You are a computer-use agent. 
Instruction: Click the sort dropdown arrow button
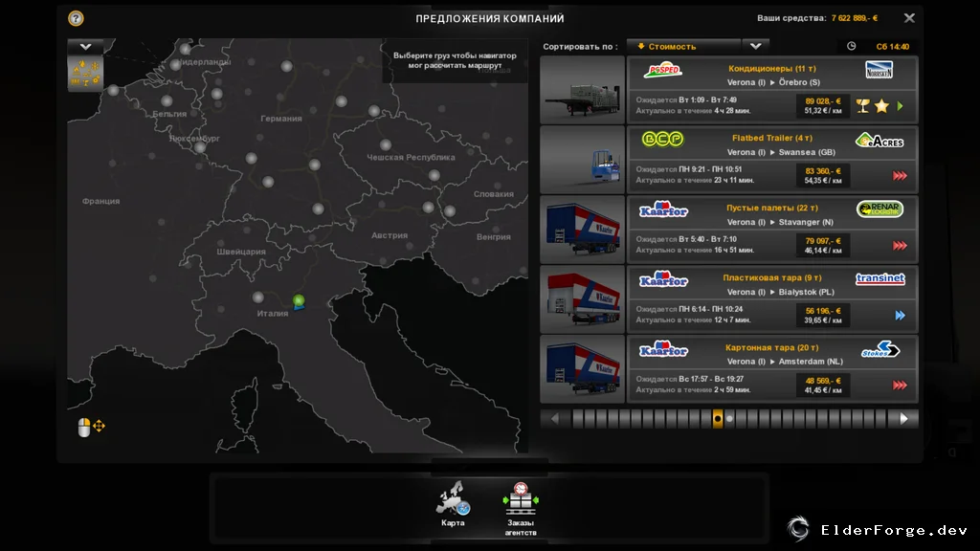[x=756, y=46]
